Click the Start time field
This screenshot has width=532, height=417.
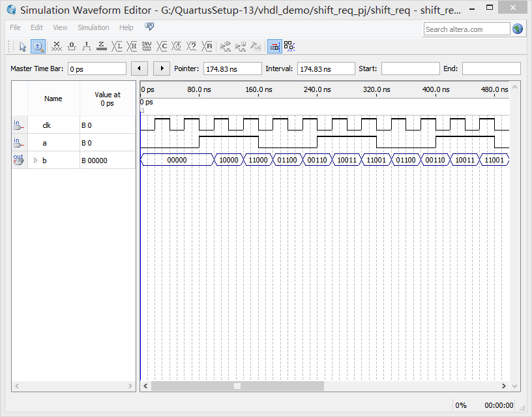point(411,69)
